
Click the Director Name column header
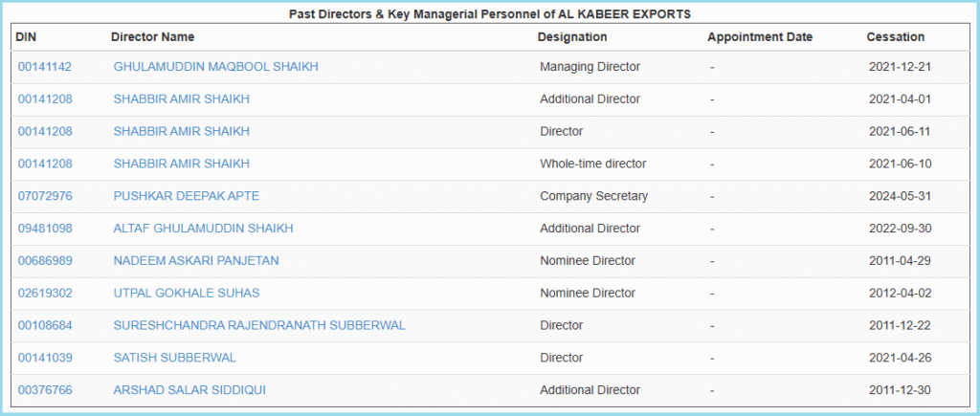(152, 37)
